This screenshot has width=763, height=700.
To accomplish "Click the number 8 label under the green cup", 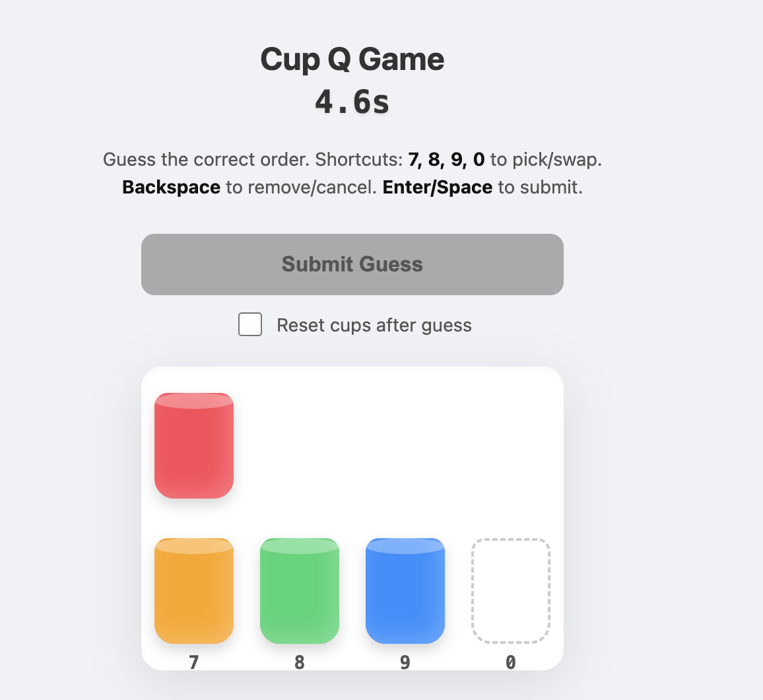I will [299, 662].
